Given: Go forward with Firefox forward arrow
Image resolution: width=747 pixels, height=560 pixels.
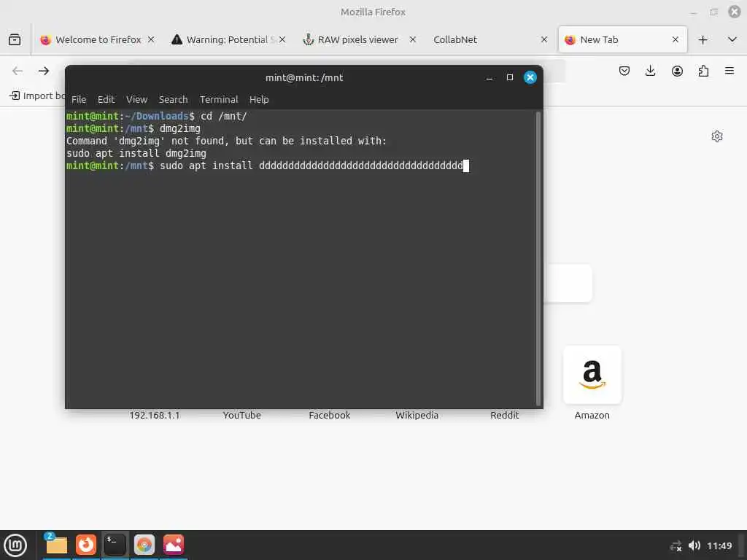Looking at the screenshot, I should (44, 71).
